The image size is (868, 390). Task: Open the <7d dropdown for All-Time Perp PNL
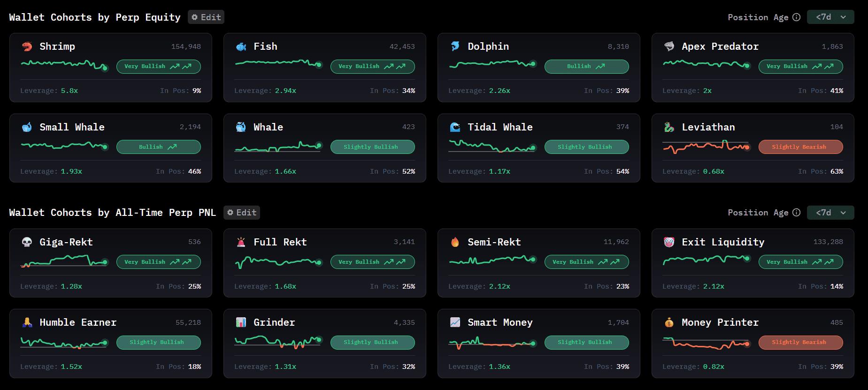coord(830,213)
